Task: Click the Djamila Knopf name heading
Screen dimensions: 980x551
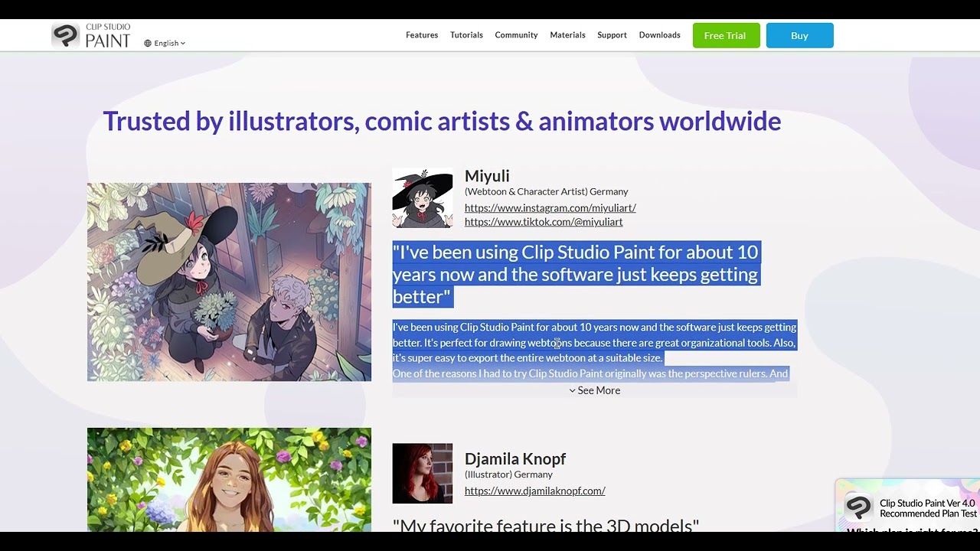Action: coord(515,459)
